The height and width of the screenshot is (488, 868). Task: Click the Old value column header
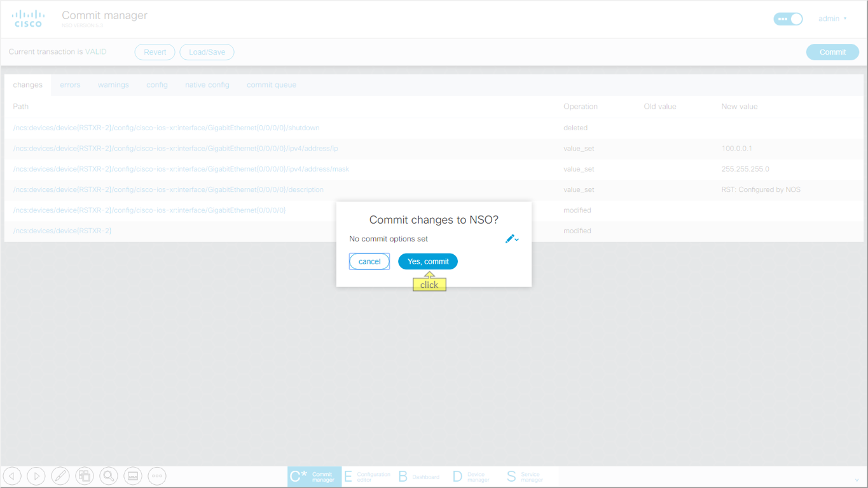pos(660,107)
